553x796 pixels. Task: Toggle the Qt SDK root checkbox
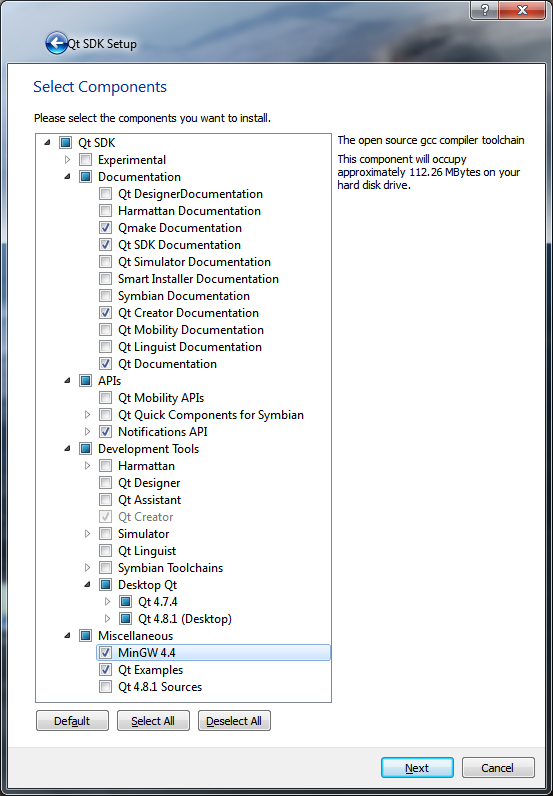(66, 143)
